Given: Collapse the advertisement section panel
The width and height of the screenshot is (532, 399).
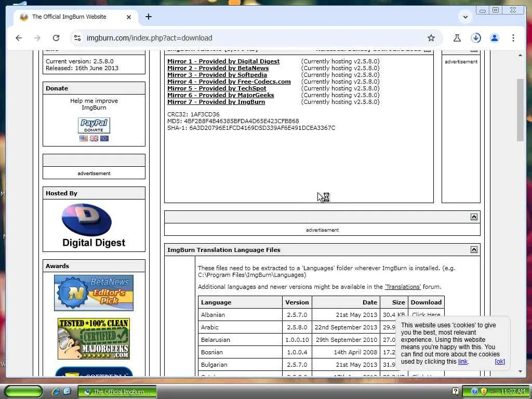Looking at the screenshot, I should click(474, 217).
